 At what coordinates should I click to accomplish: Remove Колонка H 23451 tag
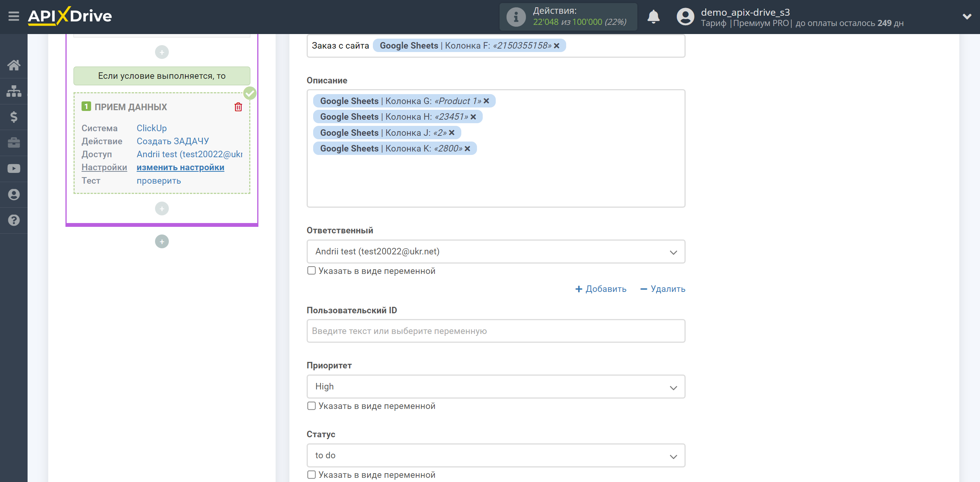pos(474,117)
